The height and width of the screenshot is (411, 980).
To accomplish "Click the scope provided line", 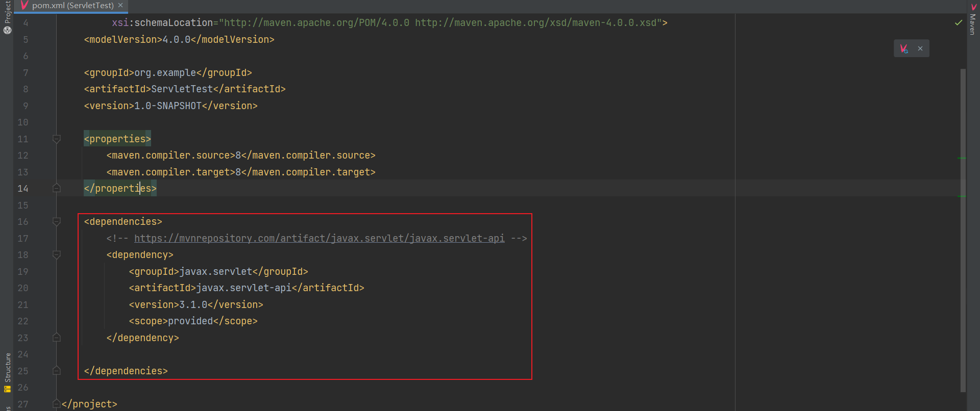I will point(193,321).
